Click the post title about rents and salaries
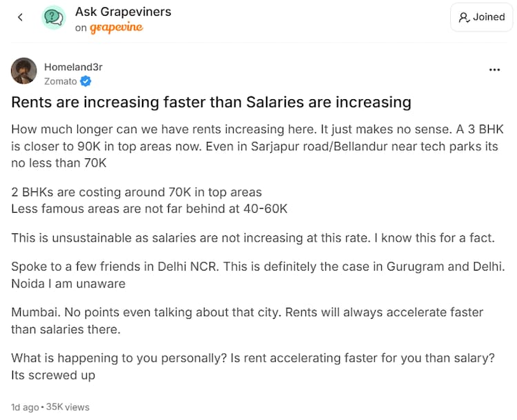 211,103
